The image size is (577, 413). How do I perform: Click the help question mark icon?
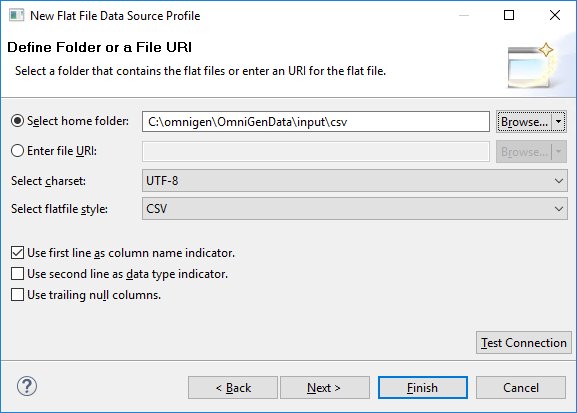click(x=27, y=386)
